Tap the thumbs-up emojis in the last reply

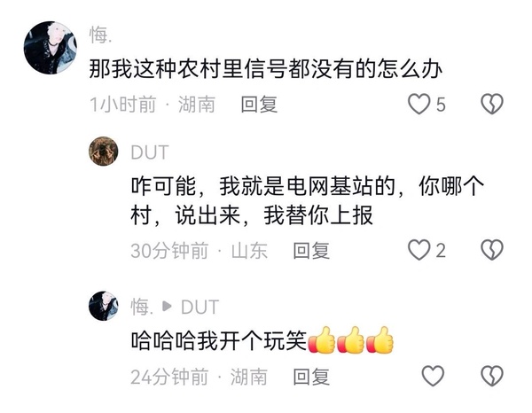pyautogui.click(x=351, y=340)
